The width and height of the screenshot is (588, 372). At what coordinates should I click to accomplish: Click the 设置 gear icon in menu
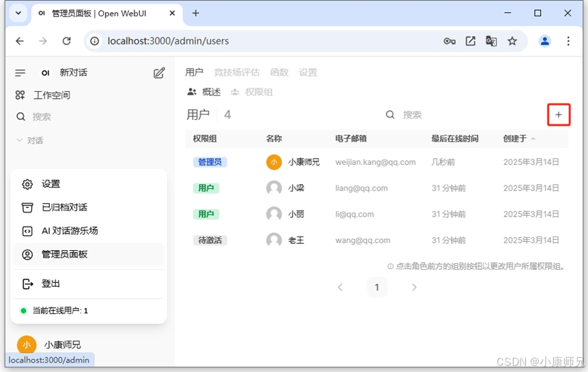pos(27,184)
